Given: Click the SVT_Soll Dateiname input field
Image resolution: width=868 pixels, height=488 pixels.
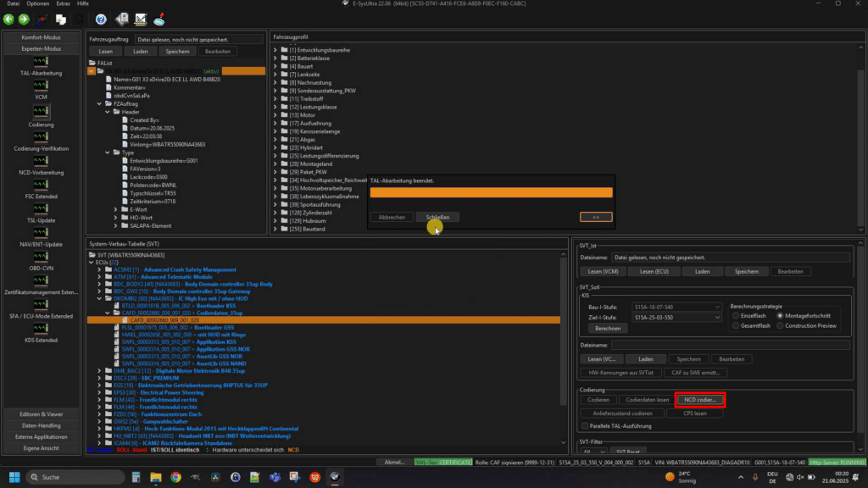Looking at the screenshot, I should click(x=731, y=346).
